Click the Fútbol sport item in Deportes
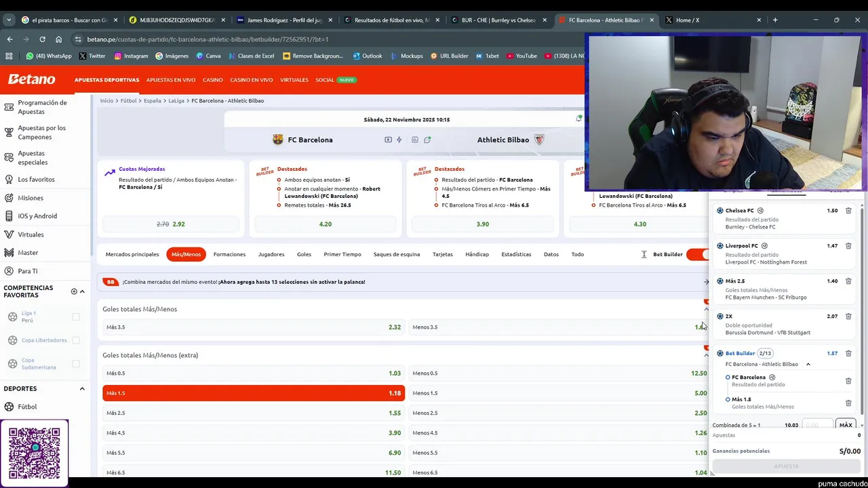 click(x=27, y=407)
